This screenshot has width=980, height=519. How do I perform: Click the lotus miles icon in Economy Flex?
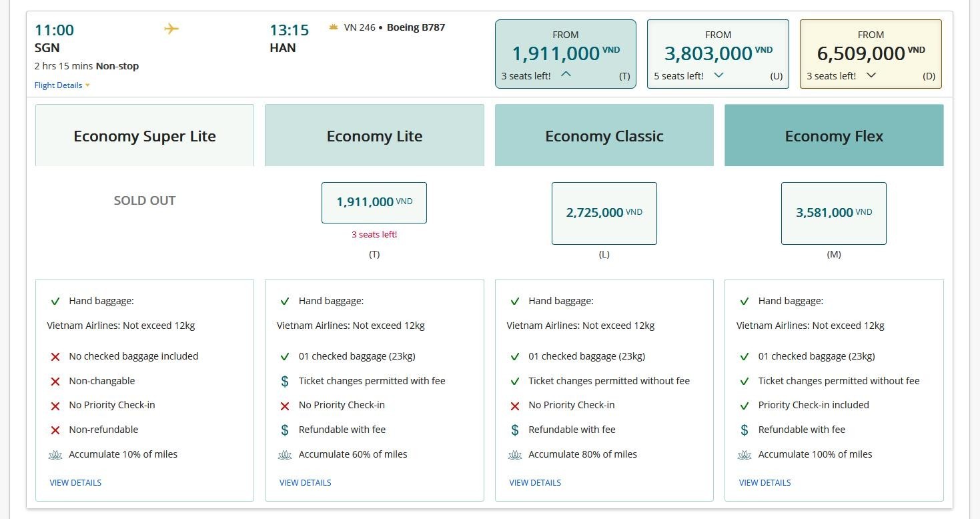pos(745,455)
